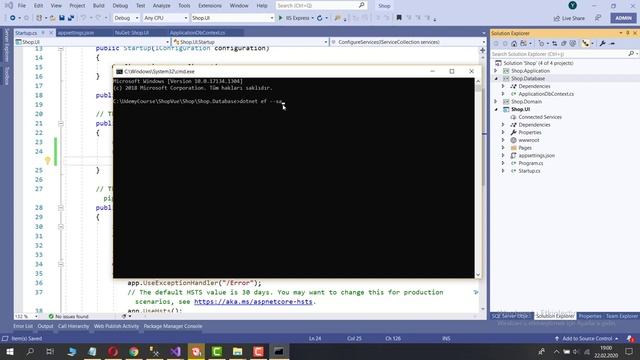This screenshot has height=360, width=640.
Task: Open the Package Manager Console tab
Action: [x=173, y=326]
